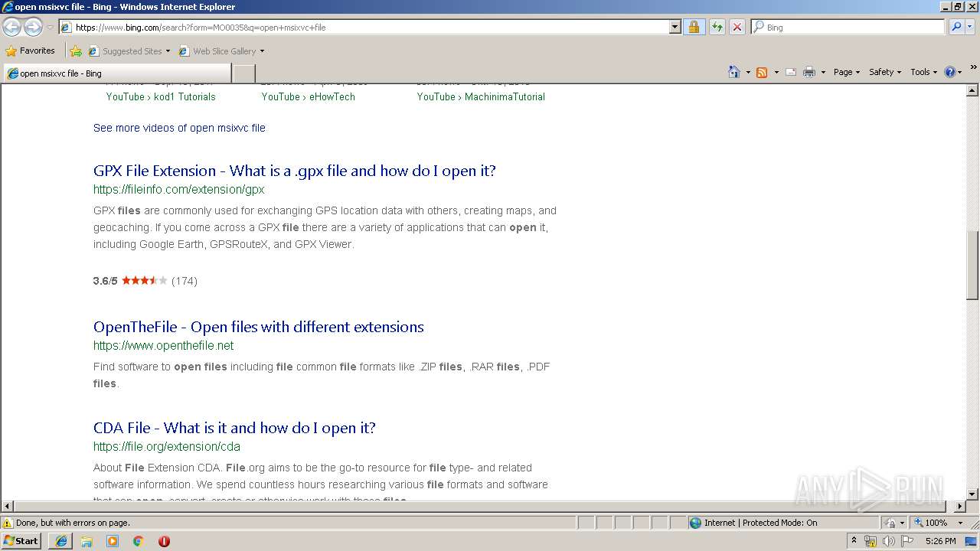Click the security lock icon
The width and height of the screenshot is (980, 551).
coord(694,28)
